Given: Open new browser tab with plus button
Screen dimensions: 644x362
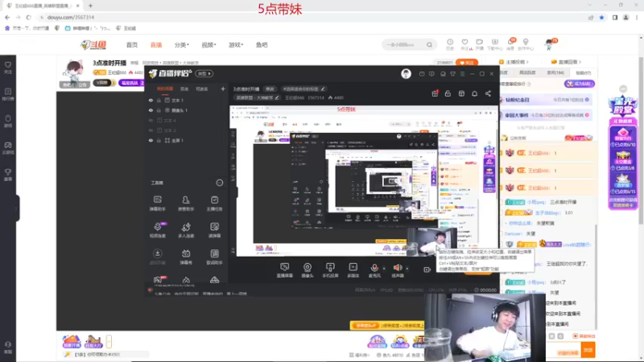Looking at the screenshot, I should pyautogui.click(x=90, y=6).
